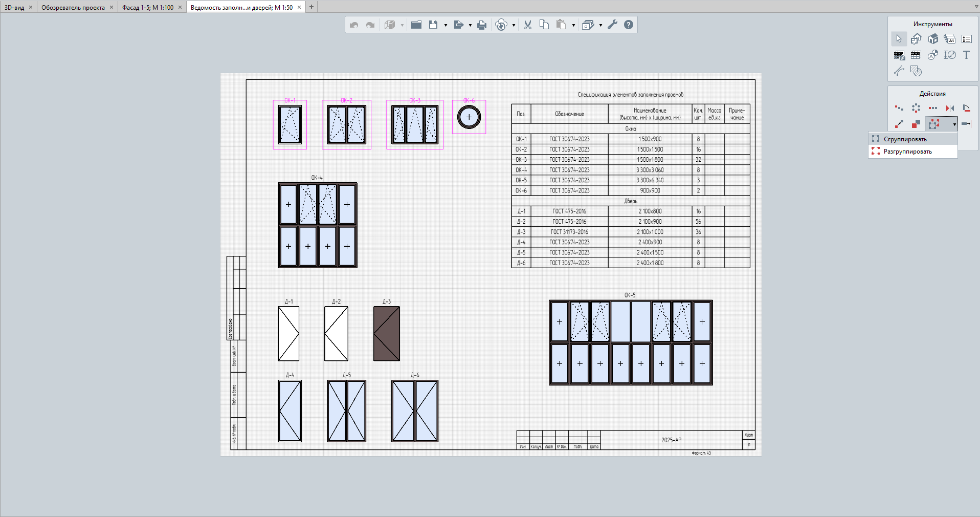Select the plain table tool
This screenshot has height=517, width=980.
pyautogui.click(x=916, y=55)
